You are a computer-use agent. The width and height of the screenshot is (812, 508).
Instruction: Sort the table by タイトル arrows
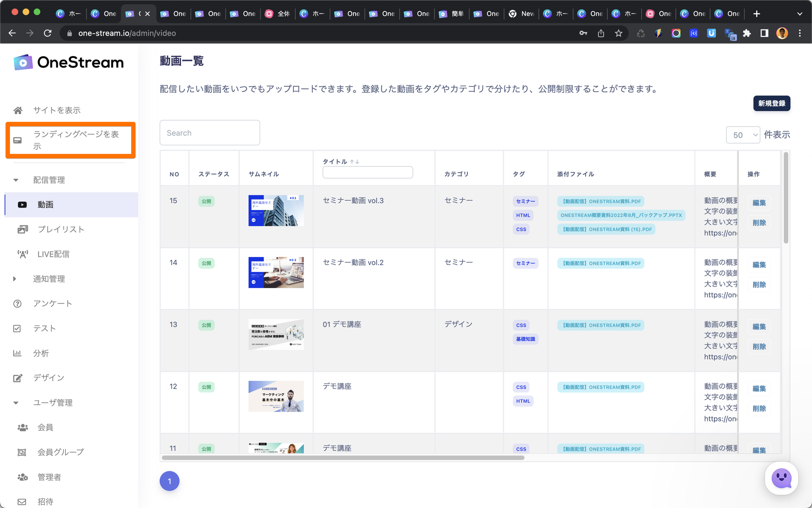[354, 162]
